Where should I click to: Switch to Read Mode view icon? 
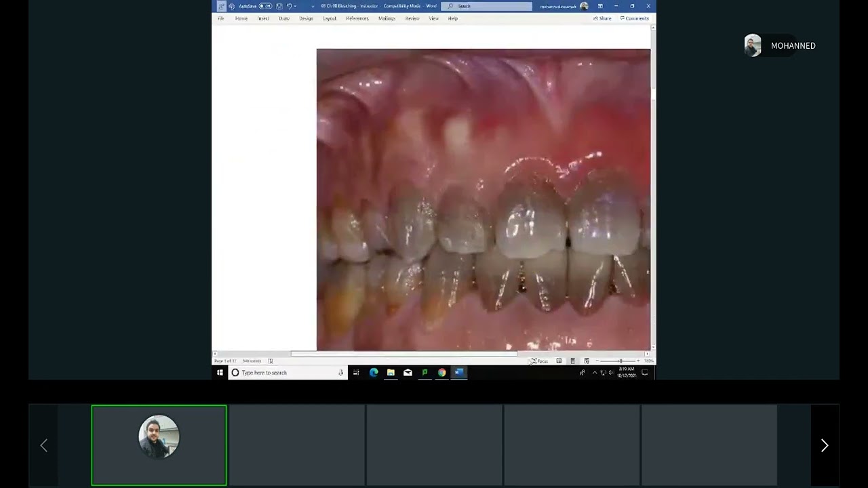click(559, 361)
